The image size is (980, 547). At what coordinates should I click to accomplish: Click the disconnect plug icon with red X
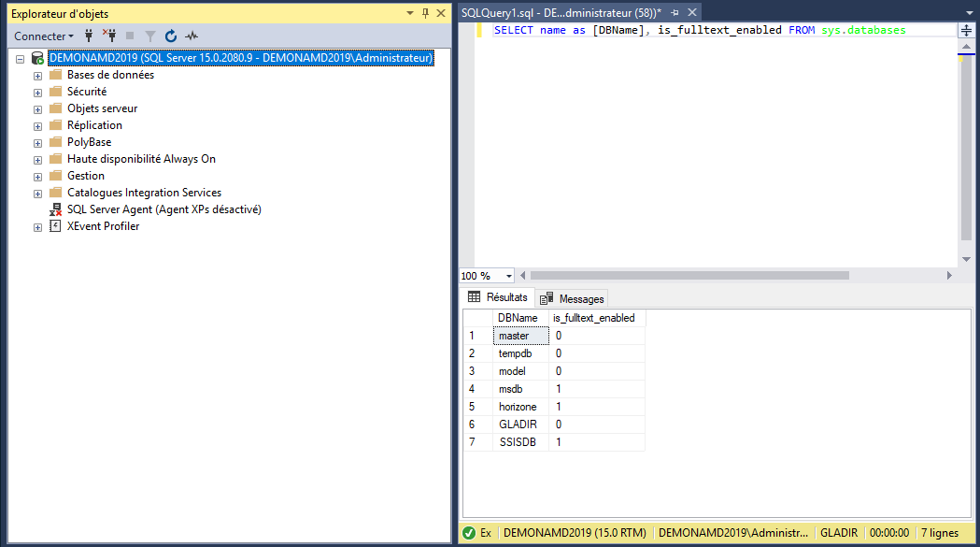(108, 36)
